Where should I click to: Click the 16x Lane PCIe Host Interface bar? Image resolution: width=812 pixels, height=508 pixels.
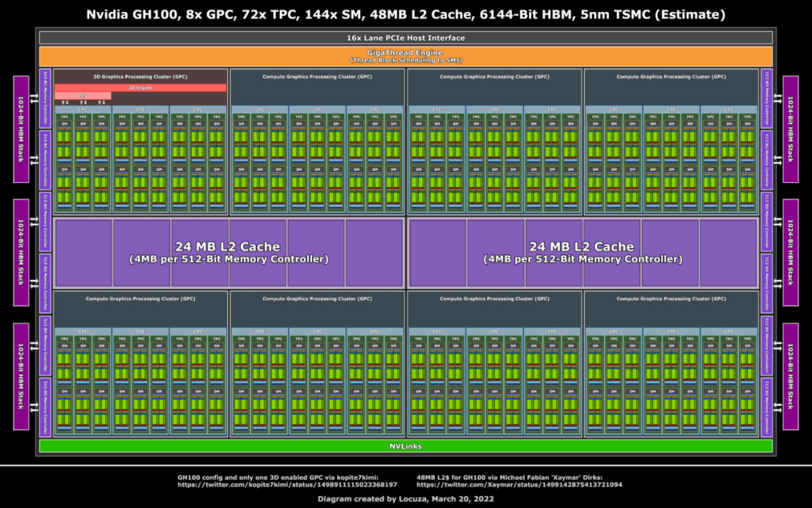click(406, 38)
